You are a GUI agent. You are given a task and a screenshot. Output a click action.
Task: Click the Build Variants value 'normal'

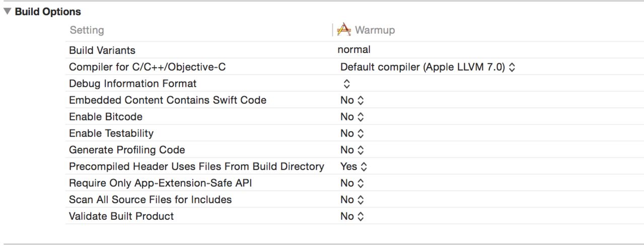354,49
